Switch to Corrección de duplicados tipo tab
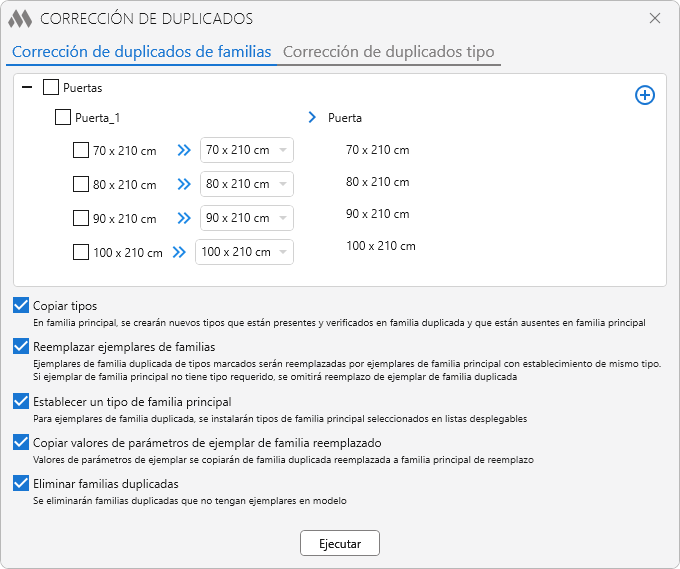The height and width of the screenshot is (569, 680). pyautogui.click(x=388, y=51)
